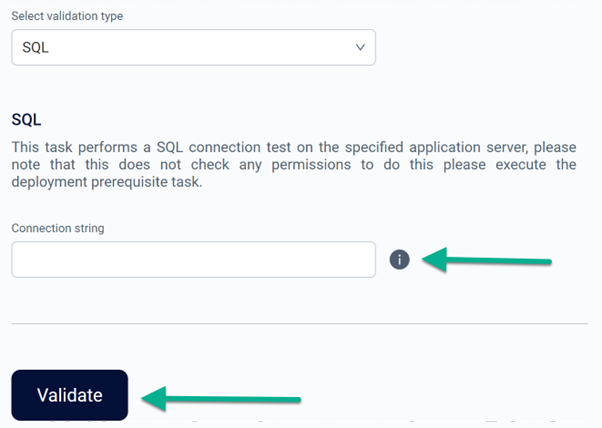The image size is (602, 428).
Task: Click the green arrow pointing at info icon
Action: click(486, 260)
